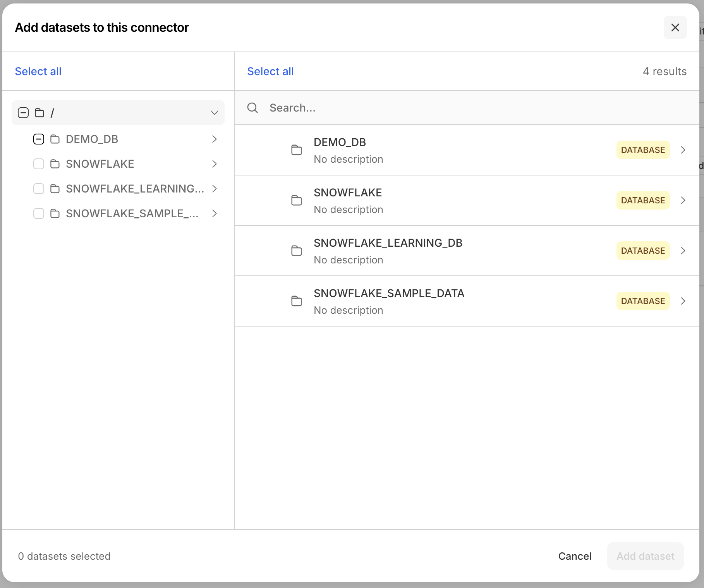Click No description under SNOWFLAKE_SAMPLE_DATA
Image resolution: width=704 pixels, height=588 pixels.
348,310
